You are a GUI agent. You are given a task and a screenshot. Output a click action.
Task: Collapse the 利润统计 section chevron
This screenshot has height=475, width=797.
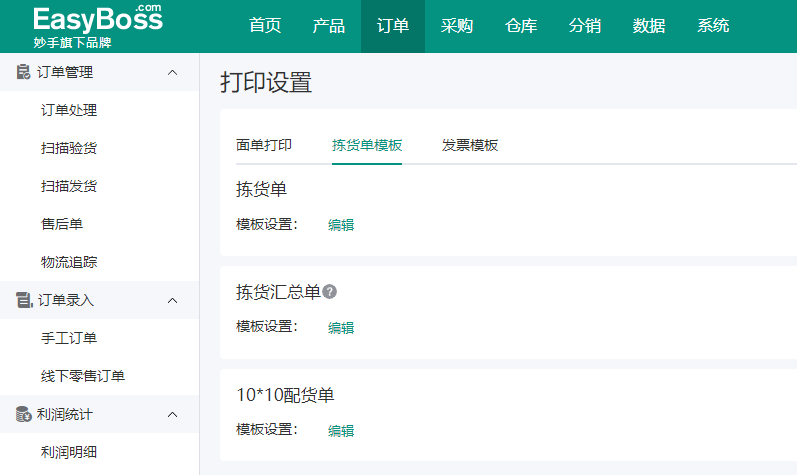pyautogui.click(x=173, y=414)
